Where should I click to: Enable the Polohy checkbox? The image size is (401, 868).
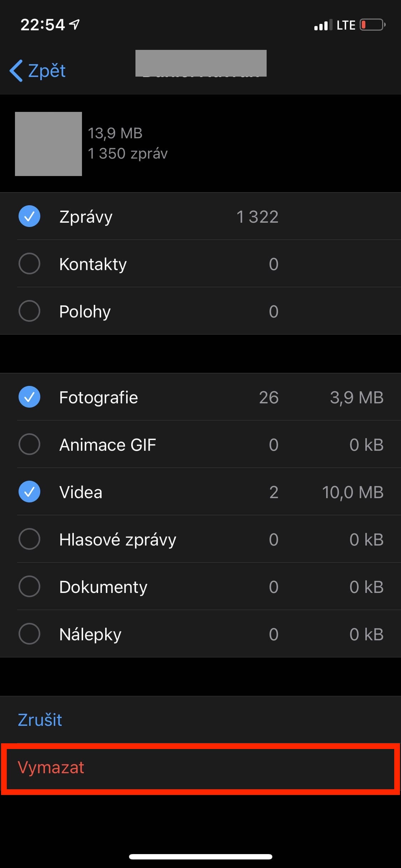(x=29, y=311)
